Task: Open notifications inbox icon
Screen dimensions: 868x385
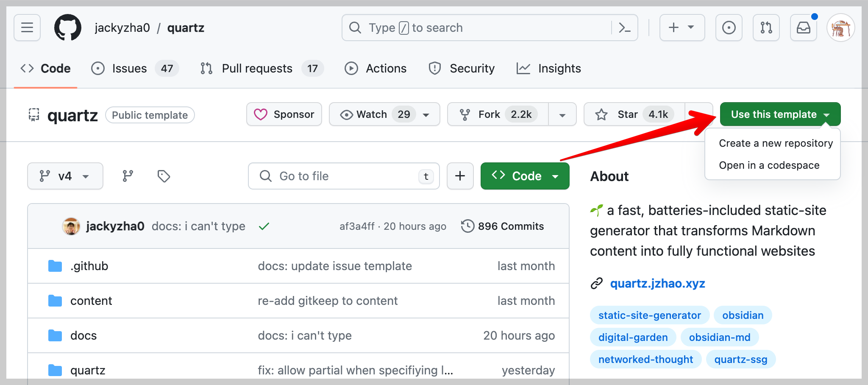Action: click(803, 28)
